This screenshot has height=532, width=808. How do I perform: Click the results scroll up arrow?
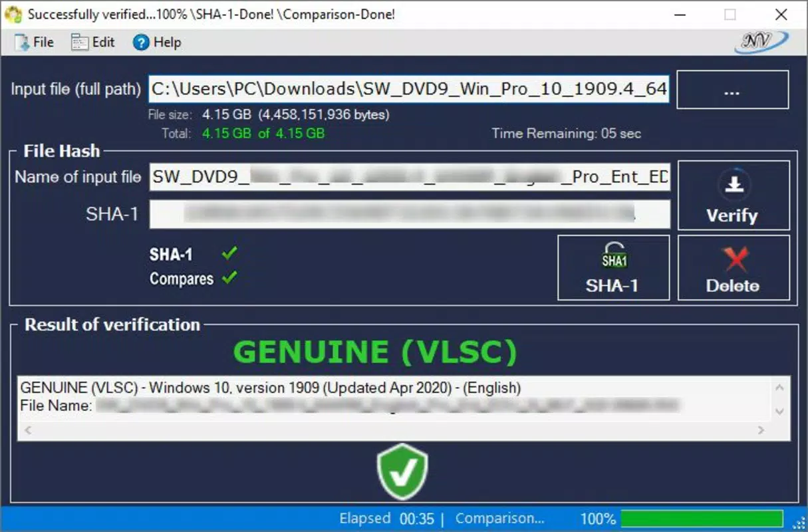click(781, 389)
